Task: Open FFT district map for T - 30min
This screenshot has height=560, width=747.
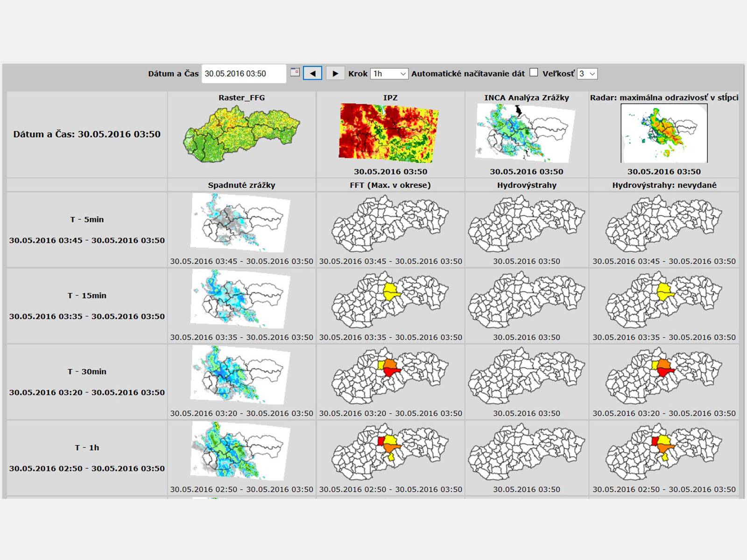Action: 390,376
